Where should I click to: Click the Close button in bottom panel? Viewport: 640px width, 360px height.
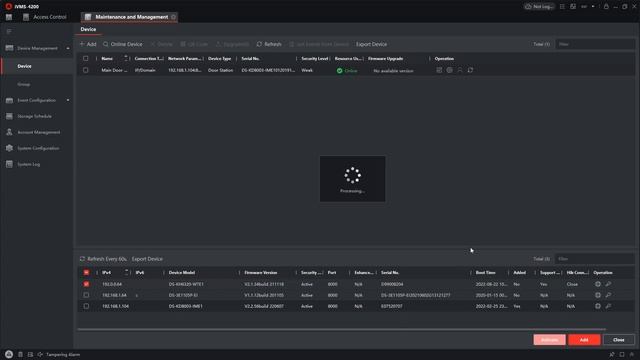click(x=619, y=340)
